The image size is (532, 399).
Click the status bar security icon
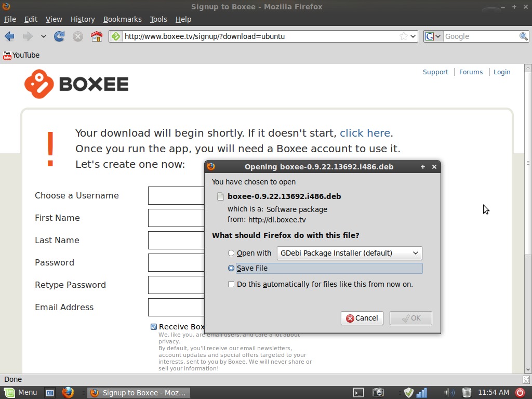pos(526,379)
